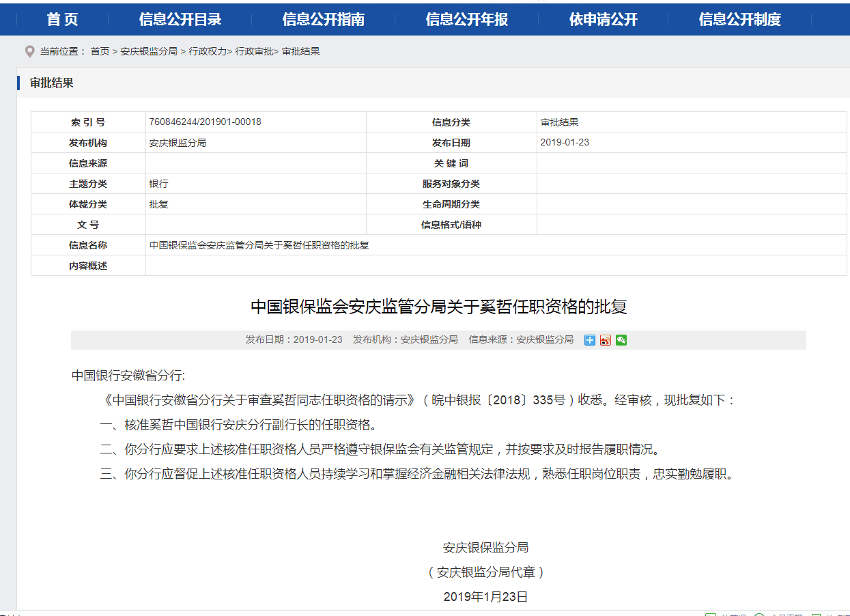Click the 审批结果 breadcrumb item
The image size is (850, 616).
coord(300,52)
